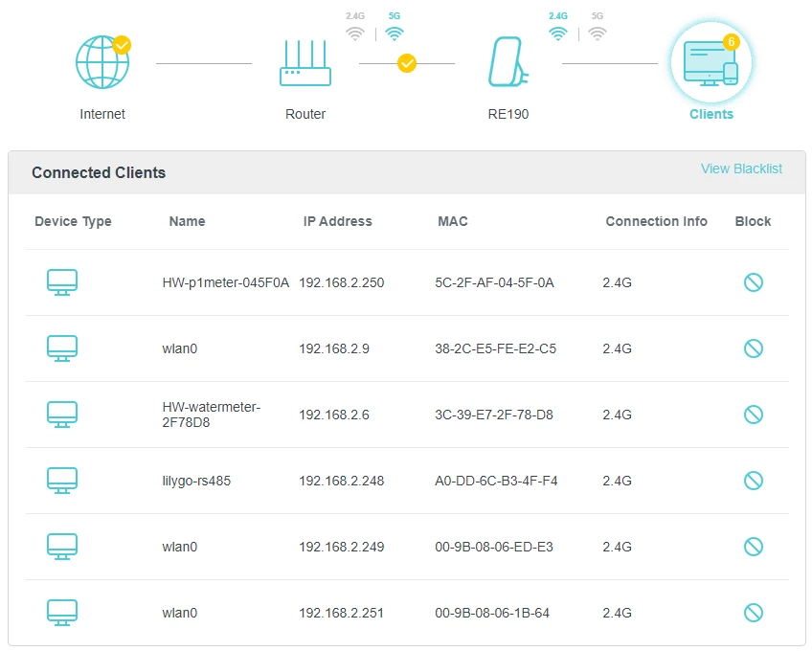Select the Router icon

[x=305, y=63]
